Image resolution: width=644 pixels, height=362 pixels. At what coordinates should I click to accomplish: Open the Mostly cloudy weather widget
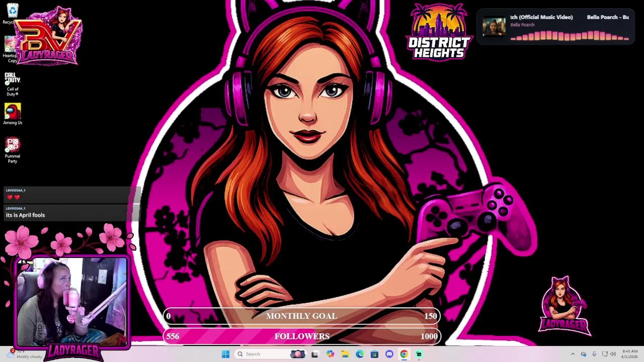[24, 354]
